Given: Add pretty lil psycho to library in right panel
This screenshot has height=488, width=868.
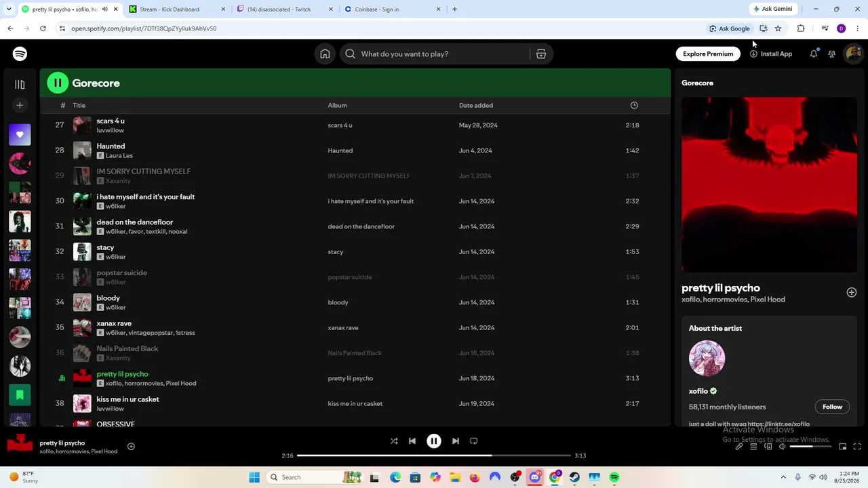Looking at the screenshot, I should click(852, 293).
